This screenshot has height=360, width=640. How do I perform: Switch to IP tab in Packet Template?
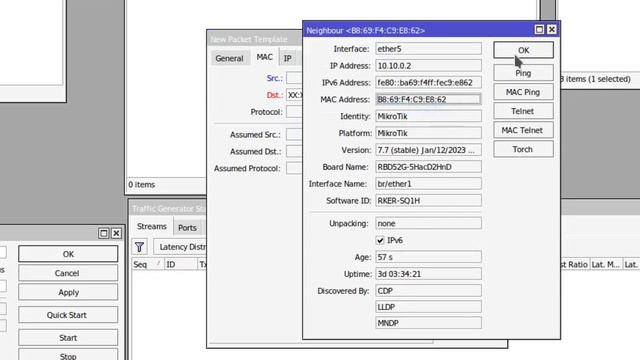[288, 58]
